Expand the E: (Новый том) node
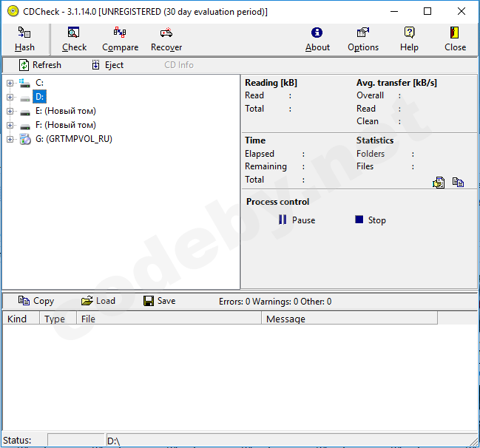Screen dimensions: 480x448 (x=10, y=111)
